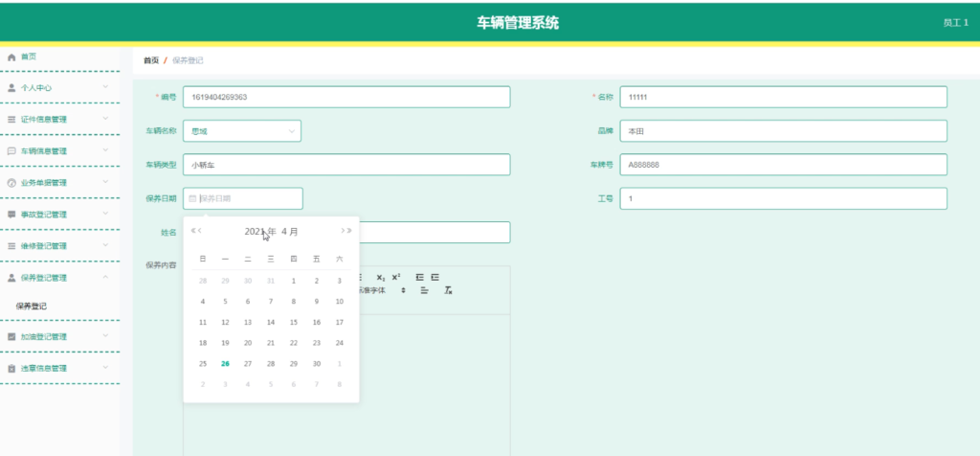Screen dimensions: 980x456
Task: Click the gauge icon for 业务单据管理
Action: point(11,183)
